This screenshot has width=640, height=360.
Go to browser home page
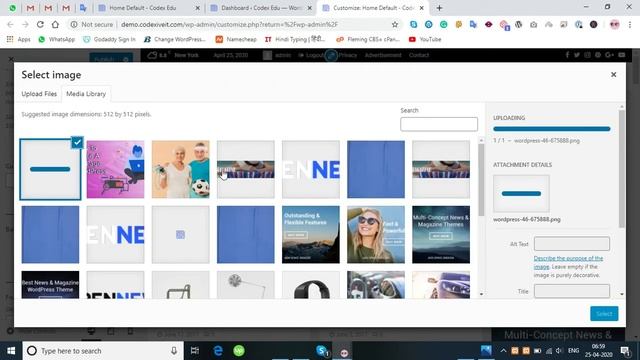(55, 24)
